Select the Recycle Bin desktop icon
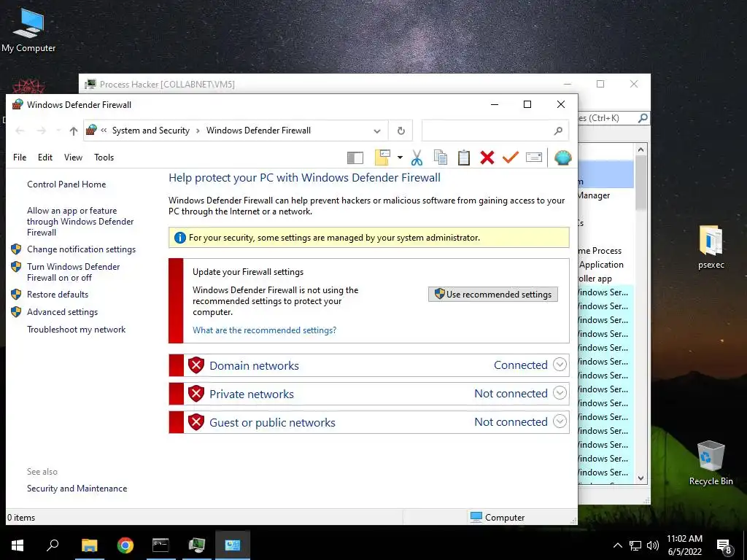 pos(711,463)
